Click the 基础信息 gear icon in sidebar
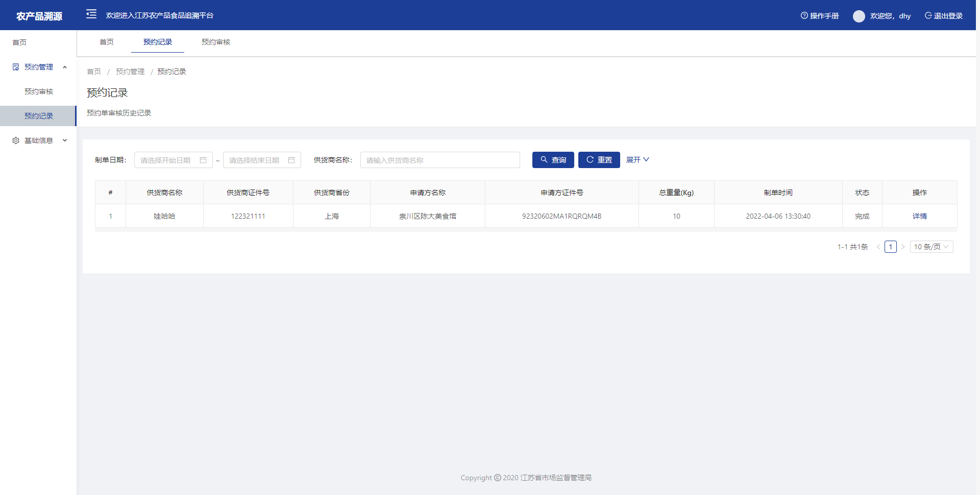The width and height of the screenshot is (980, 495). pos(16,140)
